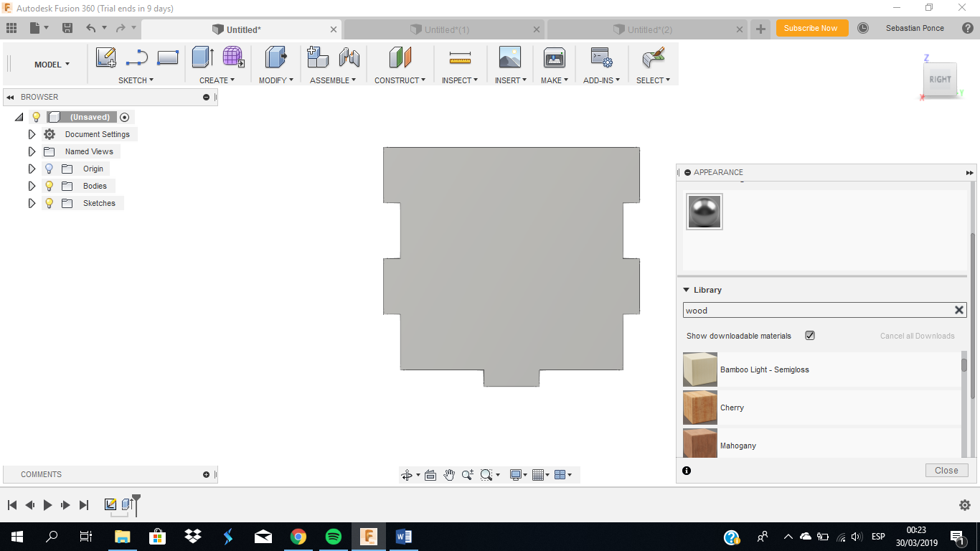
Task: Select the Rectangle sketch tool
Action: [168, 57]
